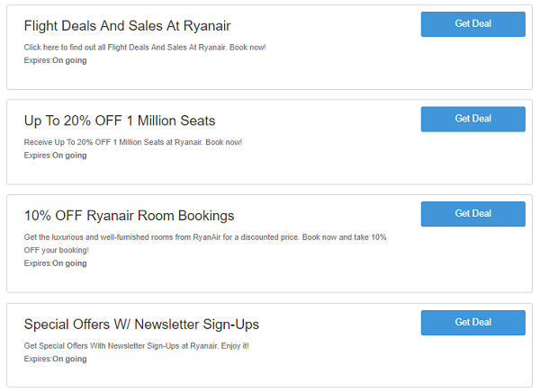Screen dimensions: 540x392
Task: Click 'Expires:On going' in the Newsletter Sign-Ups card
Action: coord(55,359)
